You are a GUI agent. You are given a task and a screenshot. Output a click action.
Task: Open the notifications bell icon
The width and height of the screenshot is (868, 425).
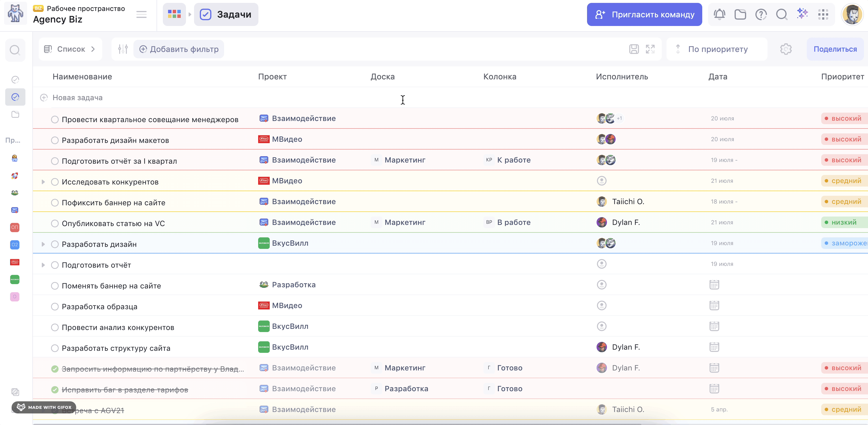(719, 14)
